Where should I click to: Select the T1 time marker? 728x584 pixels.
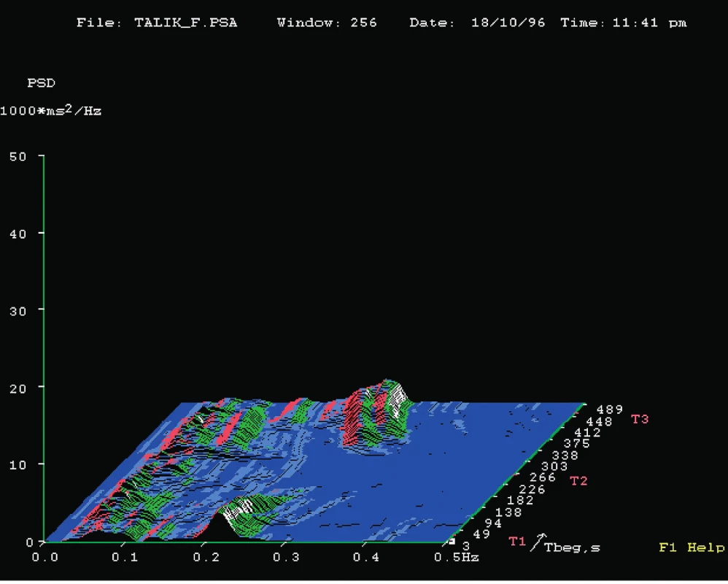pyautogui.click(x=517, y=542)
